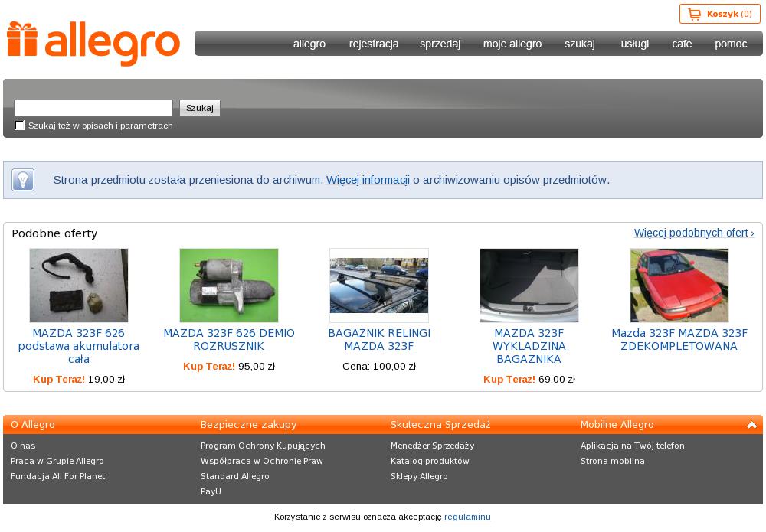The width and height of the screenshot is (766, 532).
Task: Open the moje allegro menu item
Action: pos(512,44)
